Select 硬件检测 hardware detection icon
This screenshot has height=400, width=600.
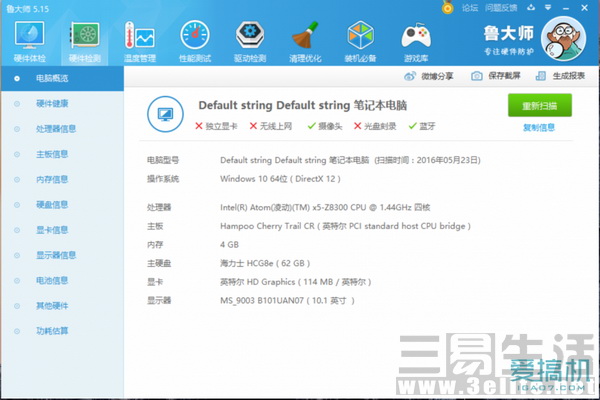coord(85,42)
